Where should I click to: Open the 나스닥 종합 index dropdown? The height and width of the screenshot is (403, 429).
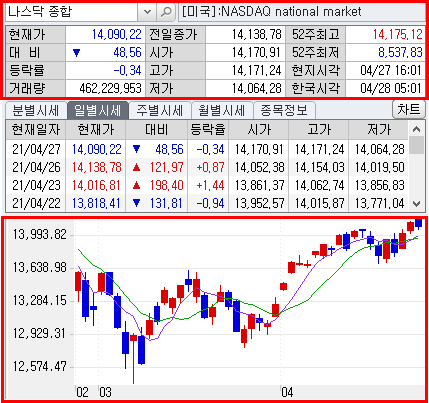point(147,12)
